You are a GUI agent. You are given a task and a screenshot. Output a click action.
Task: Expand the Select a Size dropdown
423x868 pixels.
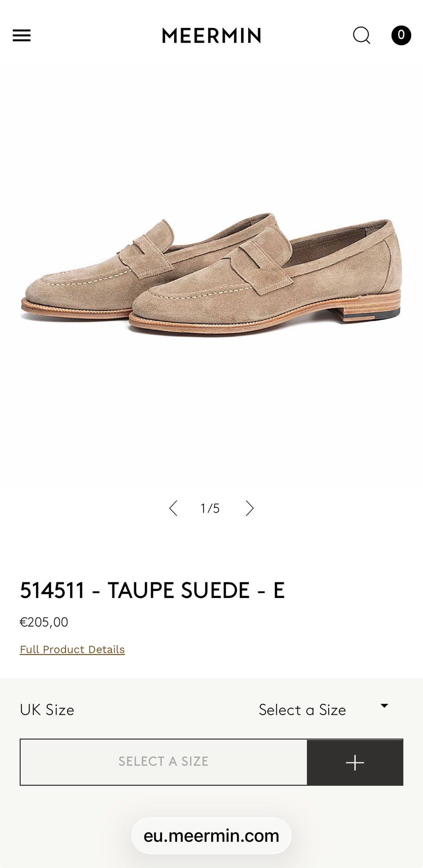pyautogui.click(x=324, y=709)
